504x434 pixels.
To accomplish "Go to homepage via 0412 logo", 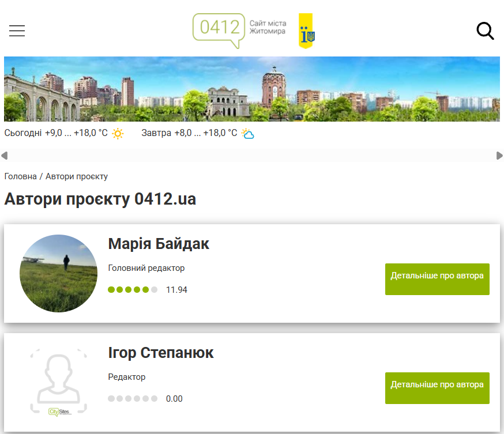I will pos(219,31).
